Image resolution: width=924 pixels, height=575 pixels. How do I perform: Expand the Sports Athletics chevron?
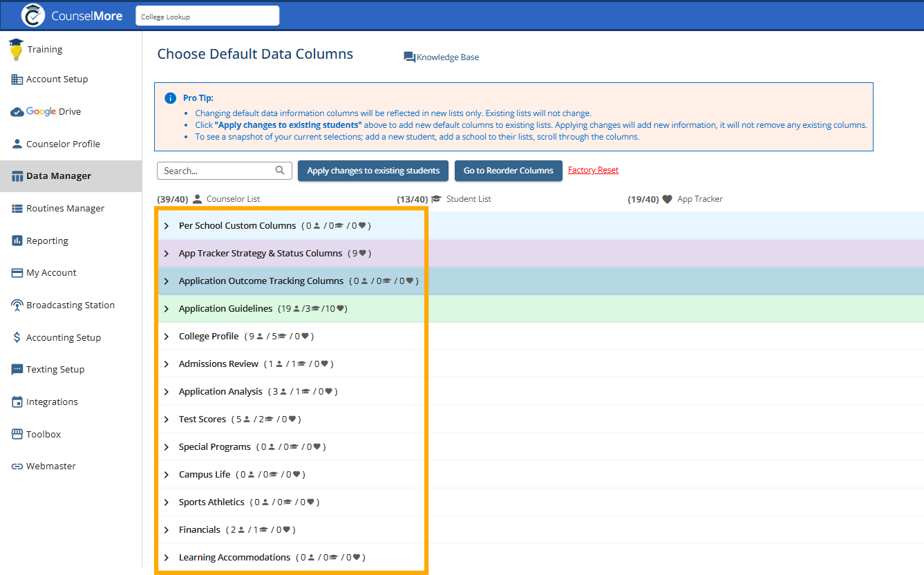tap(167, 502)
